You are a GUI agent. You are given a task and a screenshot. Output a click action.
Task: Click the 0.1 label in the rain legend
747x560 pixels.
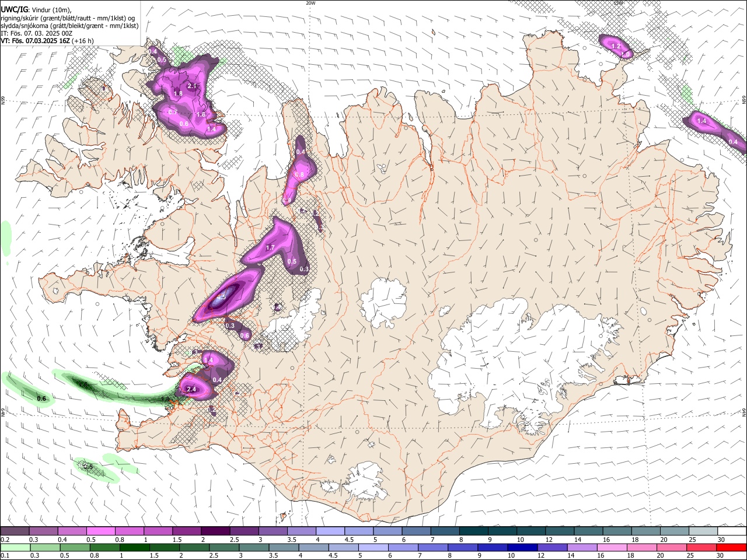click(x=4, y=556)
